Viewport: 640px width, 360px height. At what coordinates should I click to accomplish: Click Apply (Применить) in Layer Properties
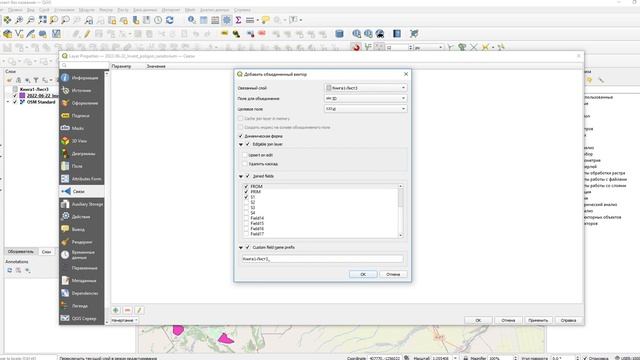538,320
